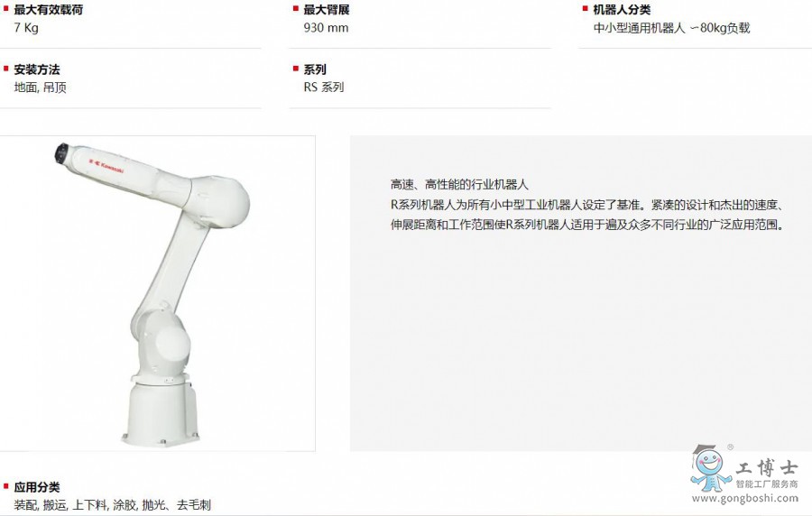
Task: Select the RS 系列 value text
Action: (x=324, y=87)
